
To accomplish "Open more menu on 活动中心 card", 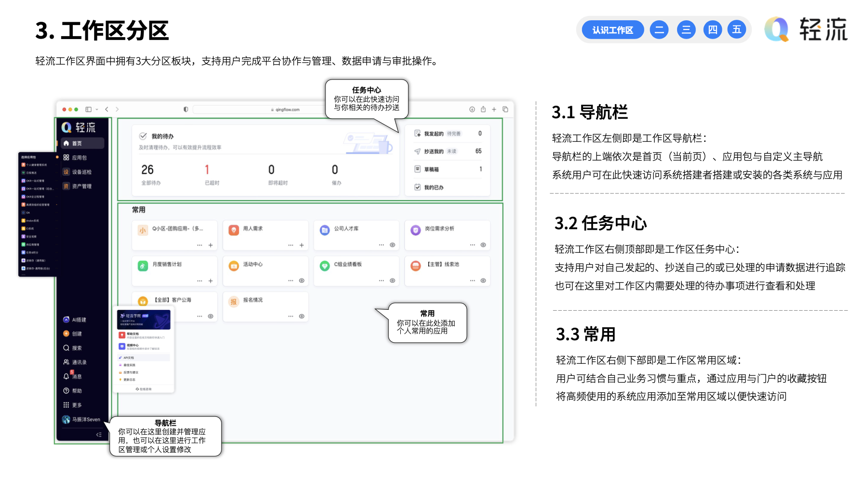I will pyautogui.click(x=291, y=281).
